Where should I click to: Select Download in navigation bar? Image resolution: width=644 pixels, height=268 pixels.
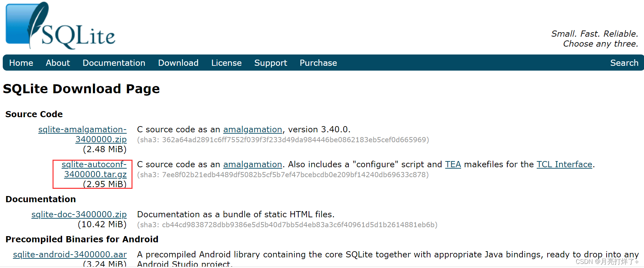coord(178,63)
